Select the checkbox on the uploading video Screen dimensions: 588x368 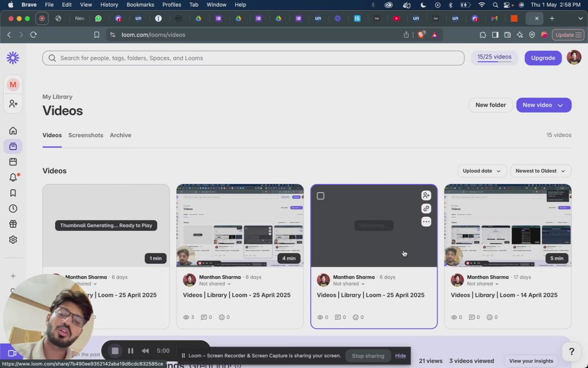320,196
